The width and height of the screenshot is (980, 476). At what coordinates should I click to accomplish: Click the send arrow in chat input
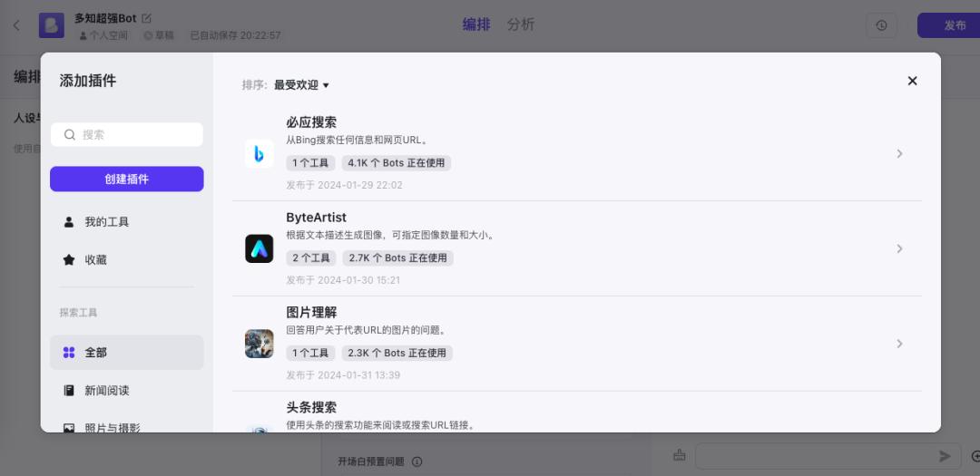tap(945, 457)
